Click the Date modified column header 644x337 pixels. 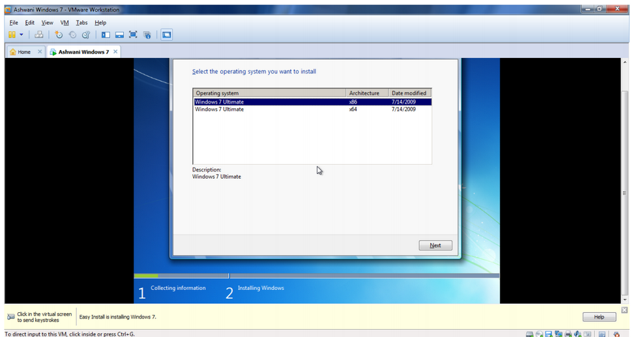pyautogui.click(x=409, y=93)
